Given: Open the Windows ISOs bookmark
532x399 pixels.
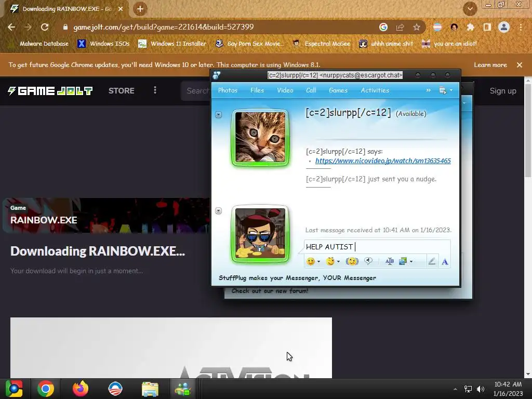Looking at the screenshot, I should click(104, 44).
